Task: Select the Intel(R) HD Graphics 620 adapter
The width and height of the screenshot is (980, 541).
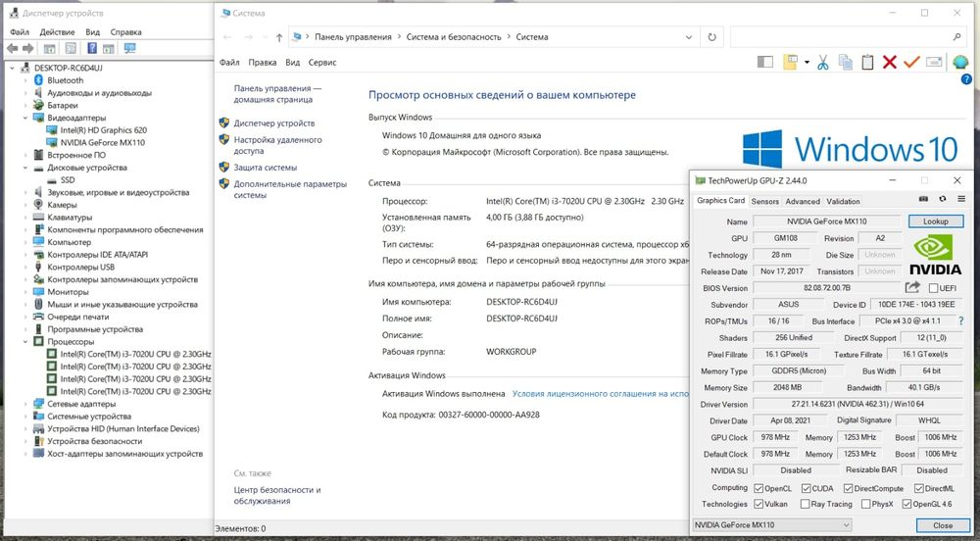Action: coord(103,130)
